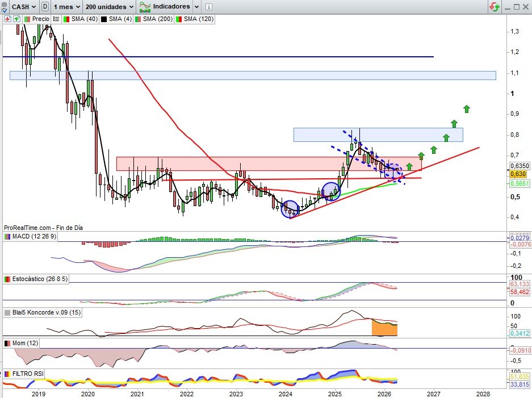The height and width of the screenshot is (398, 532).
Task: Close the chart window
Action: coord(526,7)
